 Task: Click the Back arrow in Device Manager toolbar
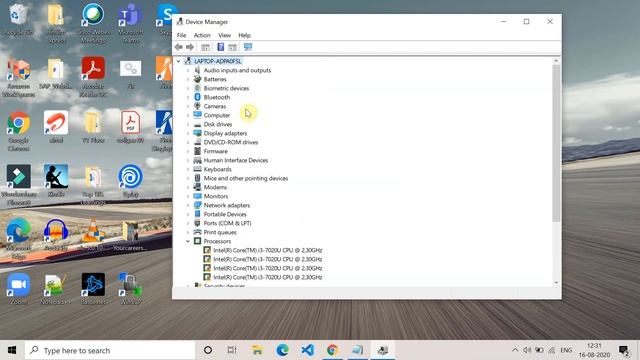coord(179,47)
